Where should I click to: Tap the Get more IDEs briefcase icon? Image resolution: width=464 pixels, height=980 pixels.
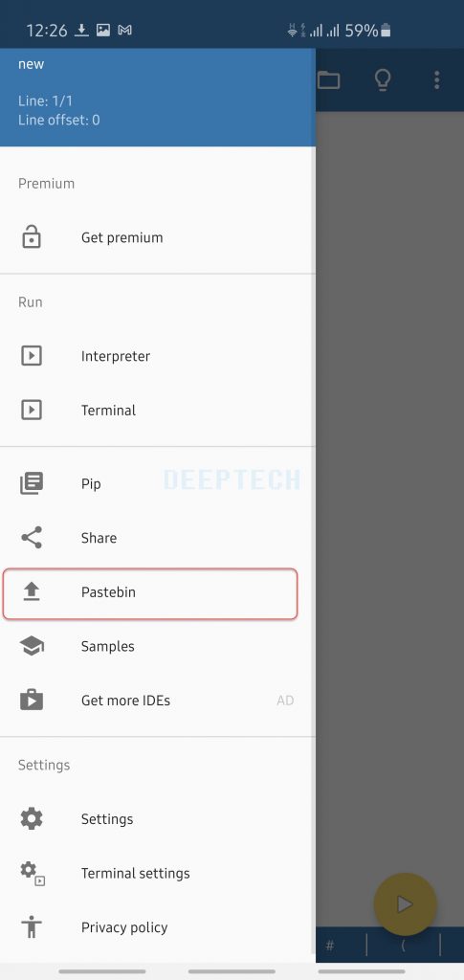(32, 700)
